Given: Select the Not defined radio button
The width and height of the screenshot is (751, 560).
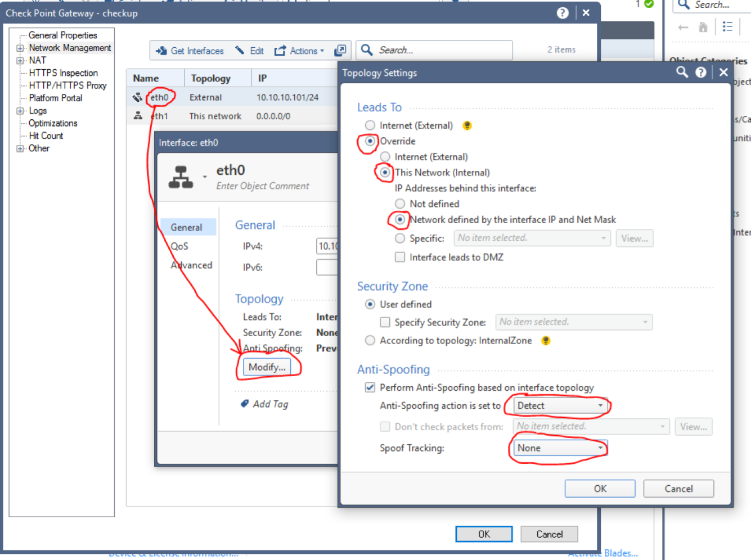Looking at the screenshot, I should (400, 204).
